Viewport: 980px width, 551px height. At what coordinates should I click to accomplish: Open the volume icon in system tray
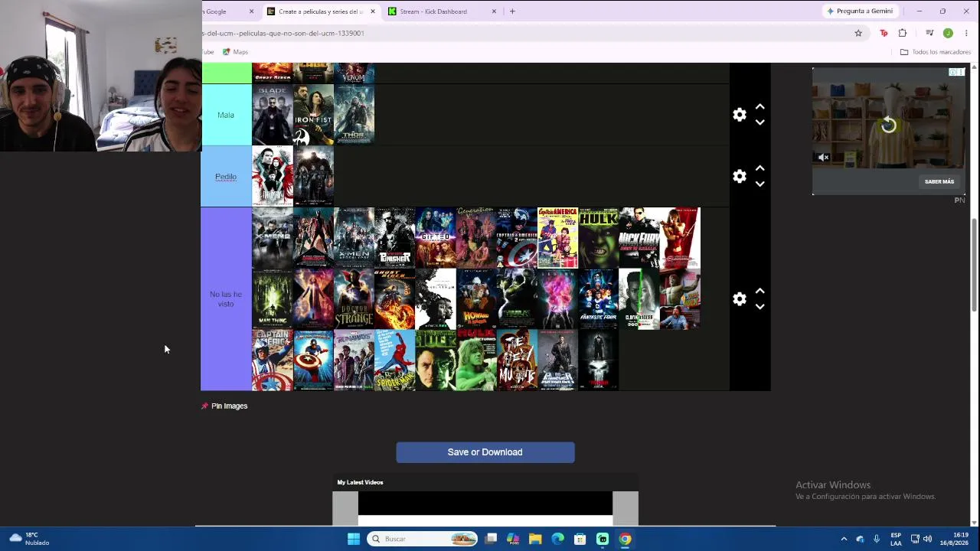click(x=927, y=539)
